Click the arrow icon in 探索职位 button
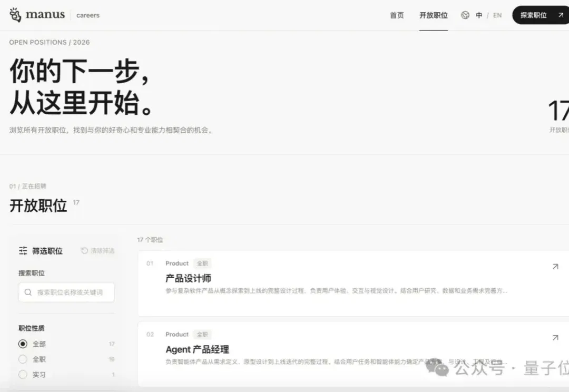 click(x=561, y=15)
